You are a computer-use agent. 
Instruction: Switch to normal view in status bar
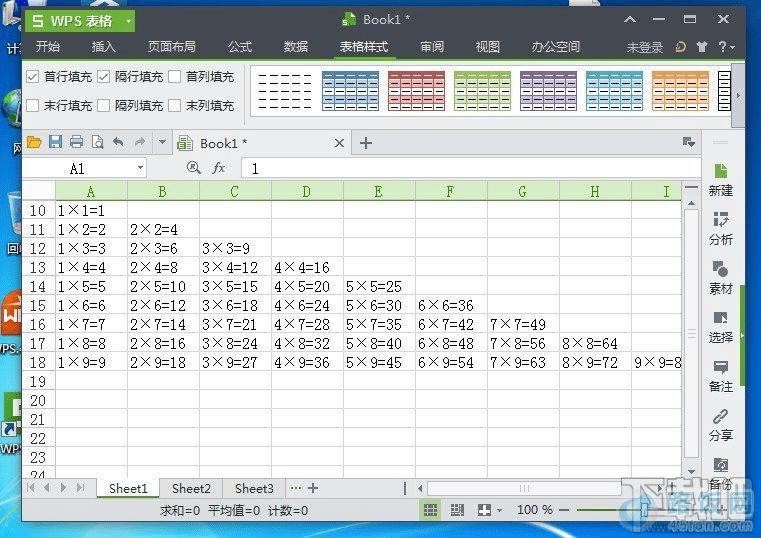click(x=430, y=510)
